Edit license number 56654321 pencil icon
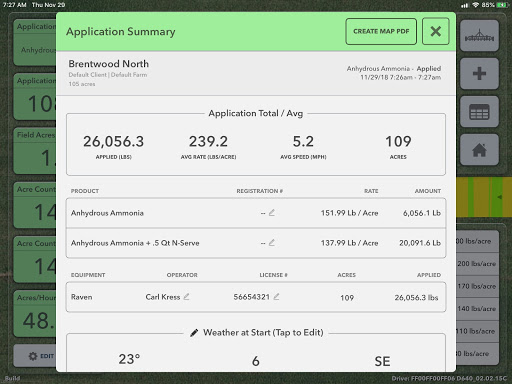The width and height of the screenshot is (512, 384). (276, 296)
